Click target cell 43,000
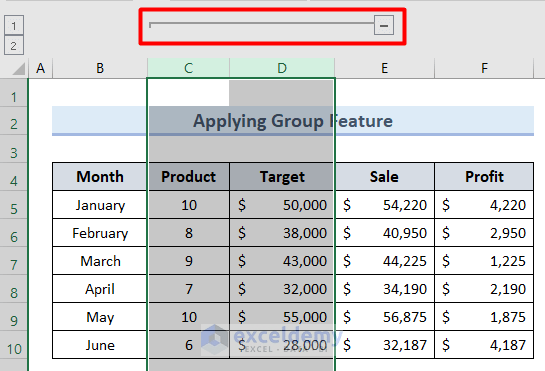 282,261
